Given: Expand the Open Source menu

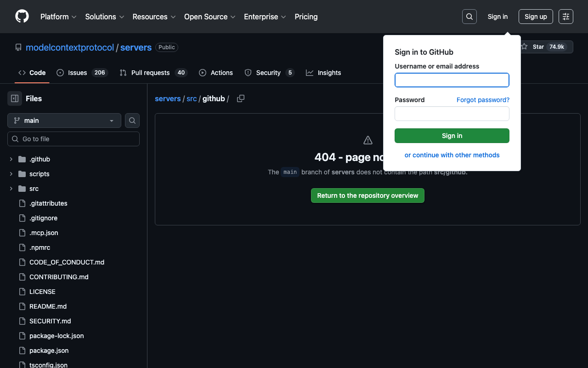Looking at the screenshot, I should tap(209, 17).
